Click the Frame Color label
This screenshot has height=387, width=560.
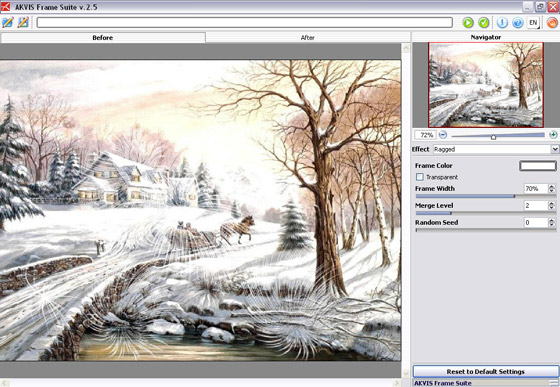coord(434,166)
